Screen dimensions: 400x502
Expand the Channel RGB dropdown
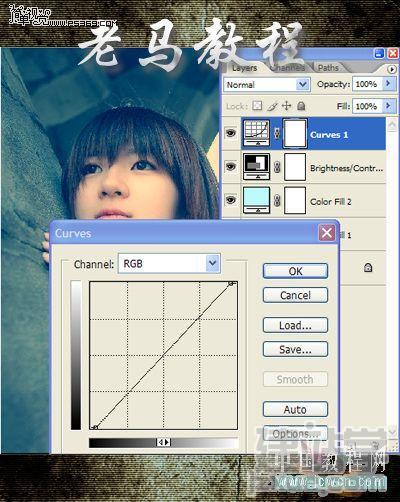pos(169,264)
